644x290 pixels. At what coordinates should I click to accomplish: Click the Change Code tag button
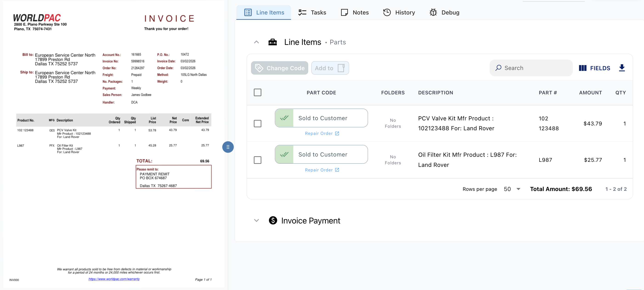(x=279, y=68)
